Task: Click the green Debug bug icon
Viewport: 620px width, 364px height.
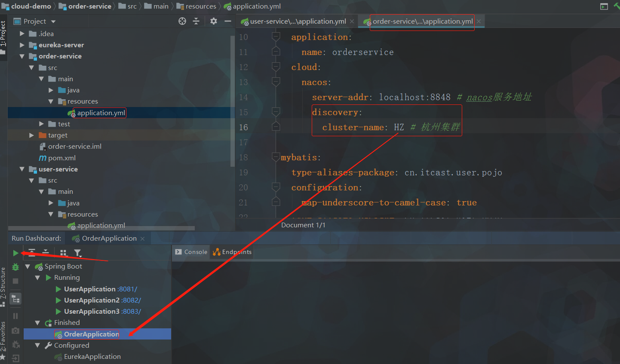Action: point(15,267)
